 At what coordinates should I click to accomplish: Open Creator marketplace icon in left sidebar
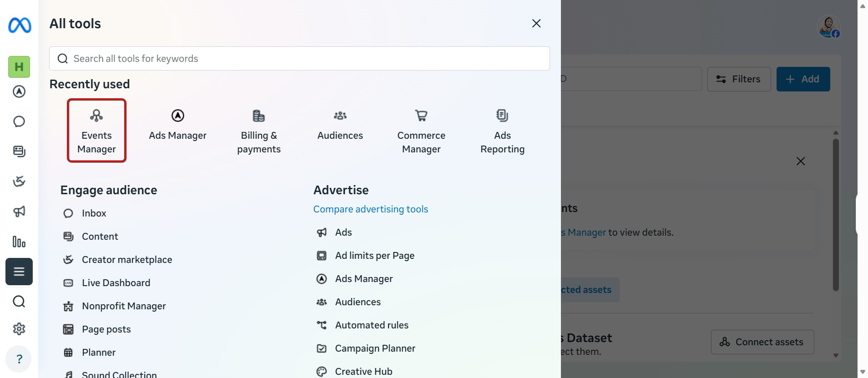(x=19, y=181)
